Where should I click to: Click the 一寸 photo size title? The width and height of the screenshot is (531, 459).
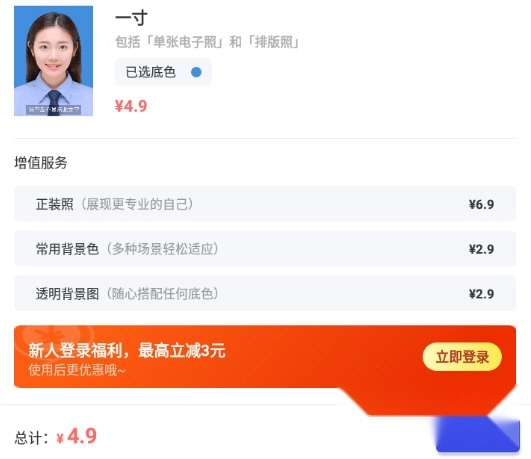pyautogui.click(x=131, y=18)
